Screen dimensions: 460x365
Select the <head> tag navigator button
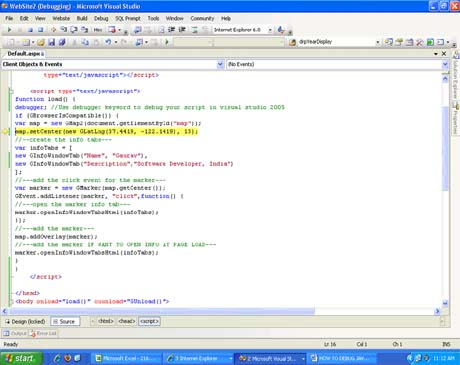127,321
